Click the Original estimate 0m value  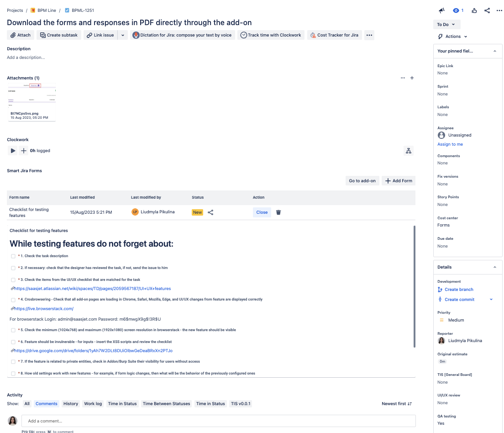442,362
